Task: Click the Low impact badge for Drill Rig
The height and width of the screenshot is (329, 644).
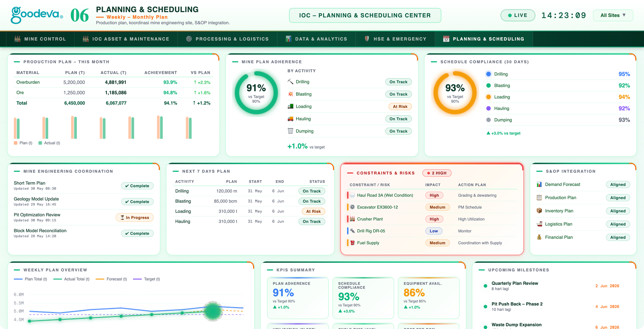Action: [x=434, y=231]
